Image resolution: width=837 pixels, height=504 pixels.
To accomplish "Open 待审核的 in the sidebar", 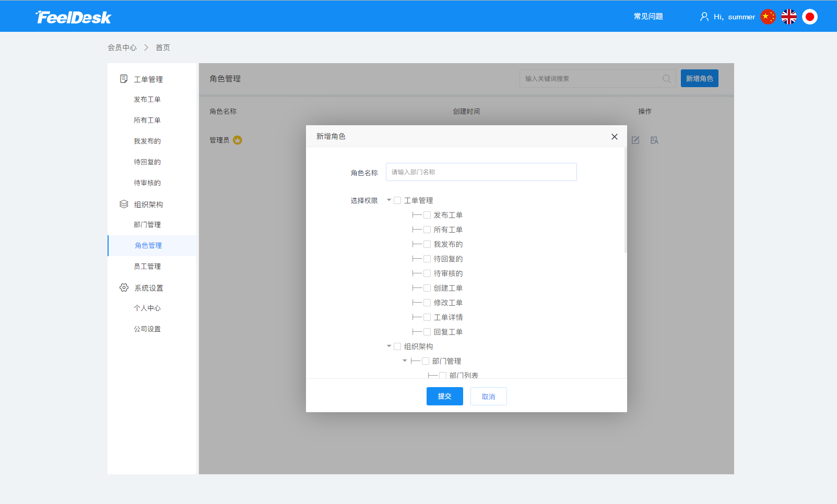I will pyautogui.click(x=147, y=183).
